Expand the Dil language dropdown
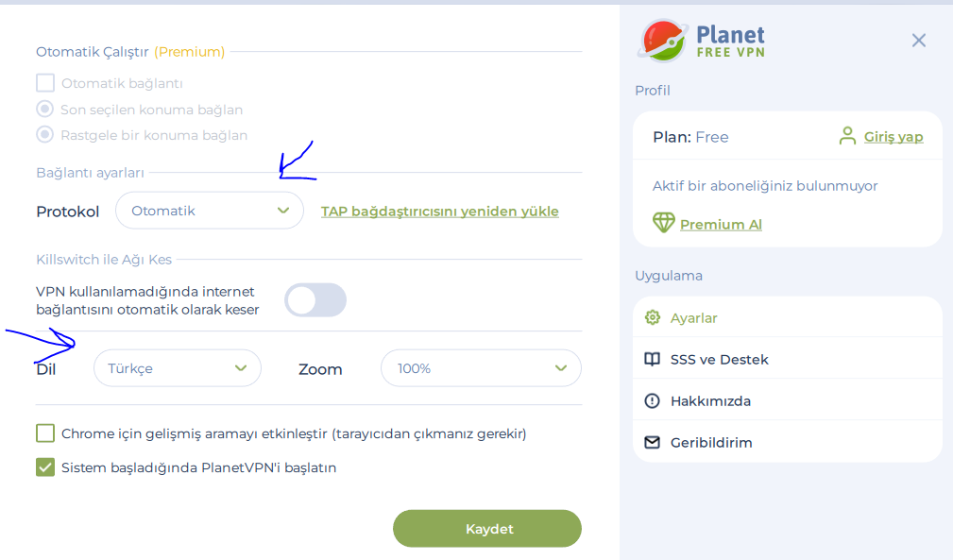This screenshot has height=560, width=953. click(177, 368)
